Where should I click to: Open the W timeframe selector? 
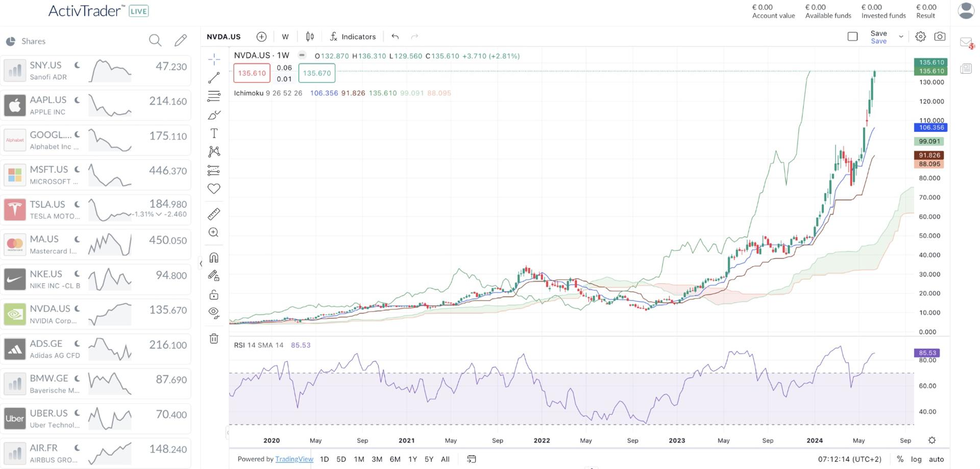tap(285, 36)
